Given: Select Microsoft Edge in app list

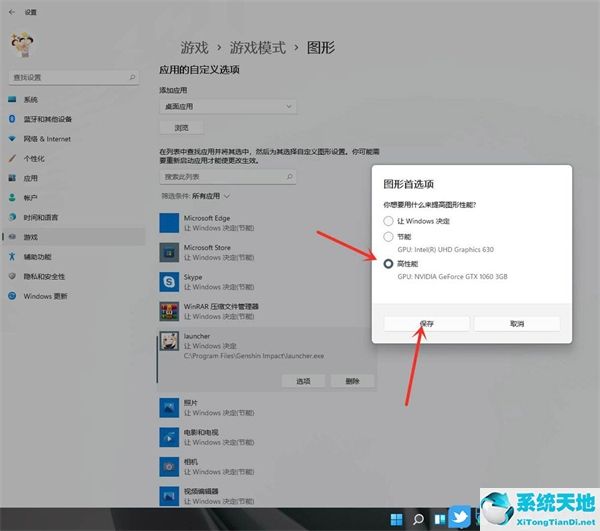Looking at the screenshot, I should (268, 223).
